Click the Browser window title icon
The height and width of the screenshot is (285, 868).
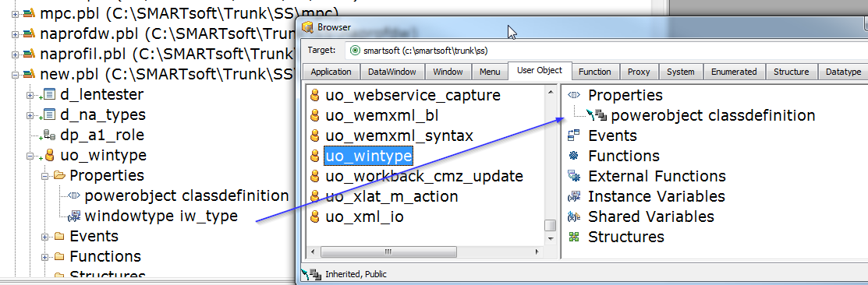(x=308, y=27)
